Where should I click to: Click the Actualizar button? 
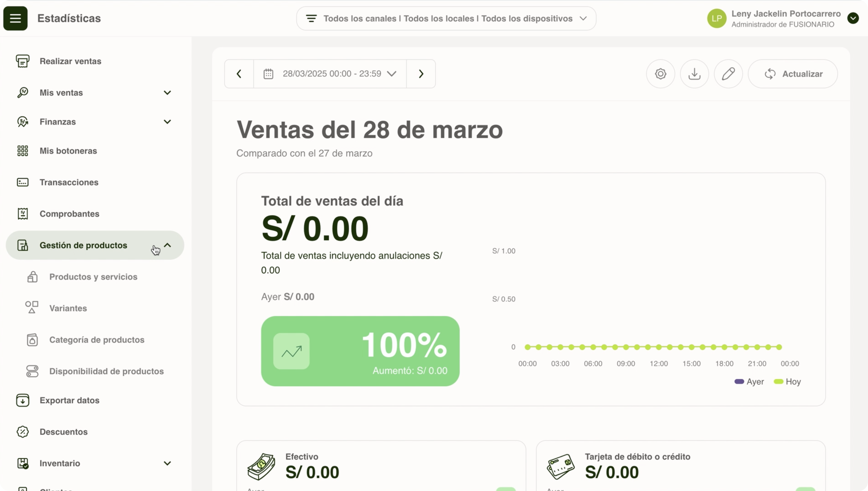click(x=793, y=74)
